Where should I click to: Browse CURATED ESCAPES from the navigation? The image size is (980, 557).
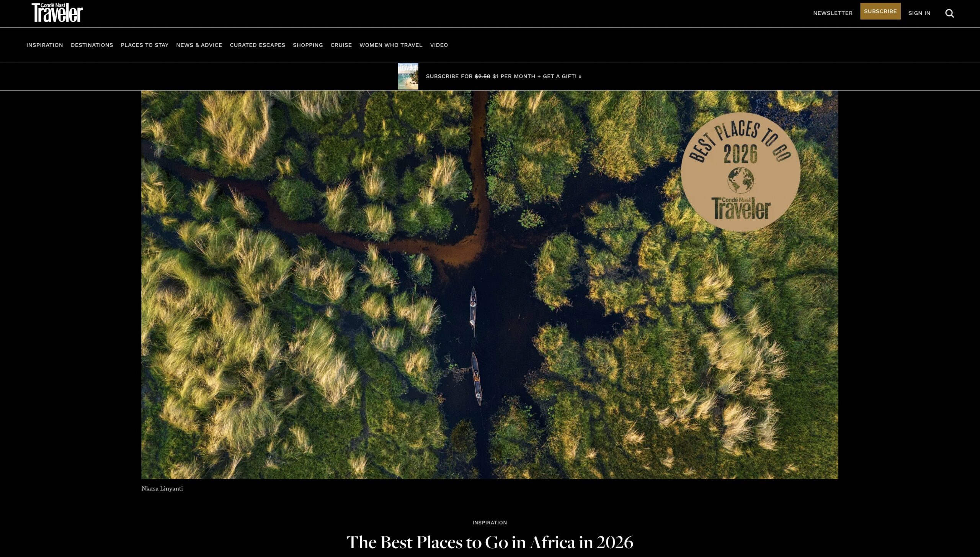tap(257, 45)
